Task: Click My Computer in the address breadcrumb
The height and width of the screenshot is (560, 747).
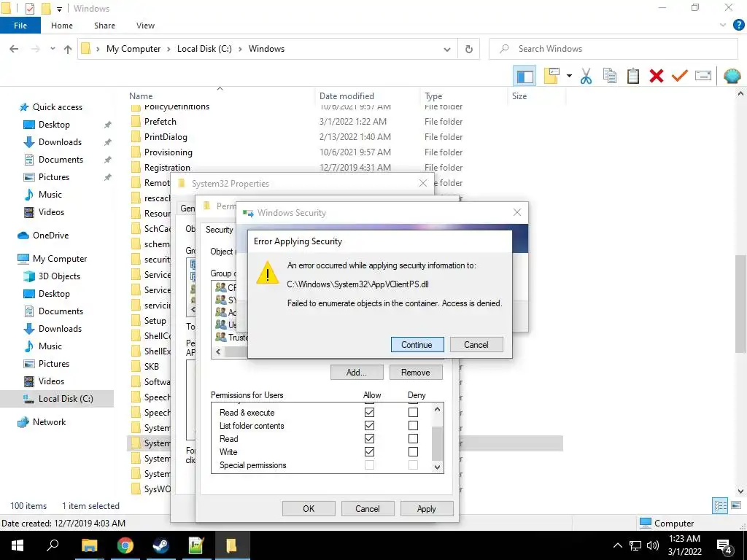Action: [133, 49]
